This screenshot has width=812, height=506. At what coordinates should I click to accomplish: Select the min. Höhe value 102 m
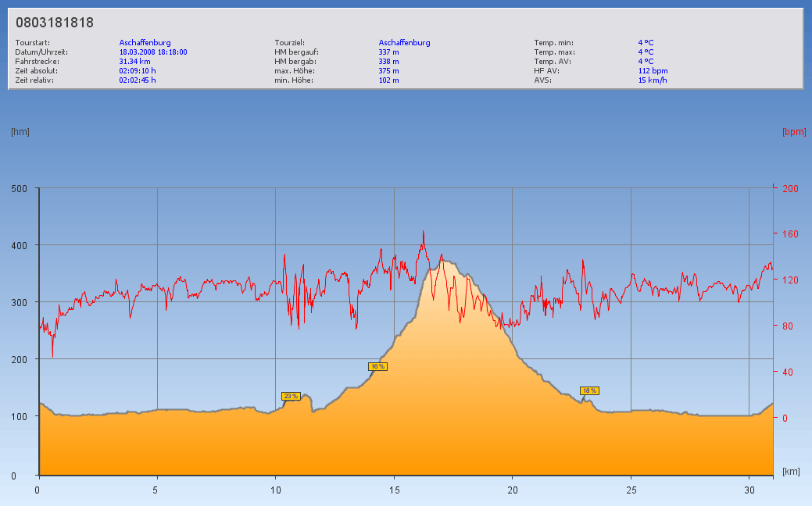388,80
